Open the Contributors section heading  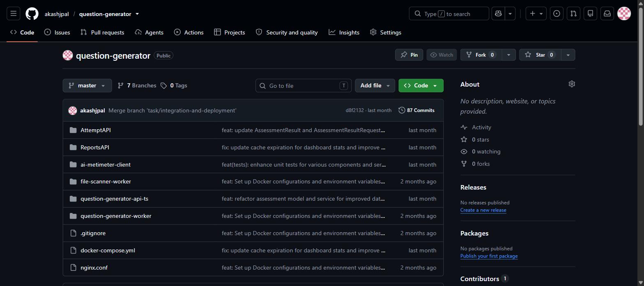(480, 279)
